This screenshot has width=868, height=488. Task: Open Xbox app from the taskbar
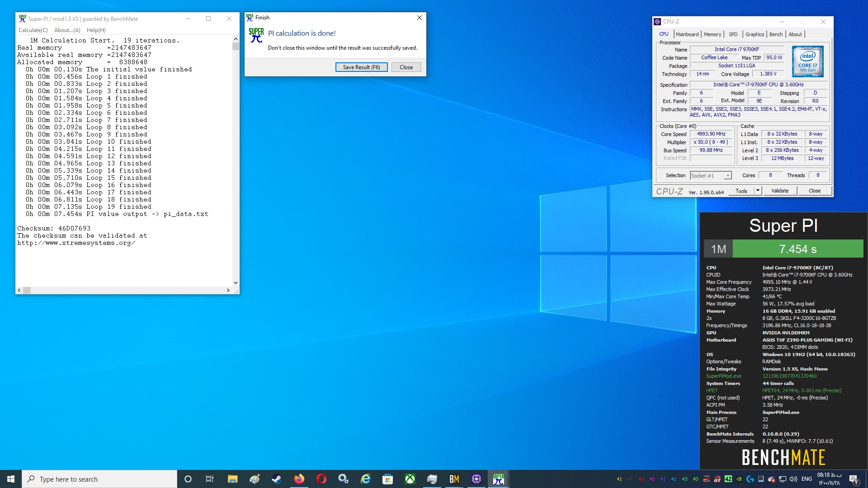410,479
